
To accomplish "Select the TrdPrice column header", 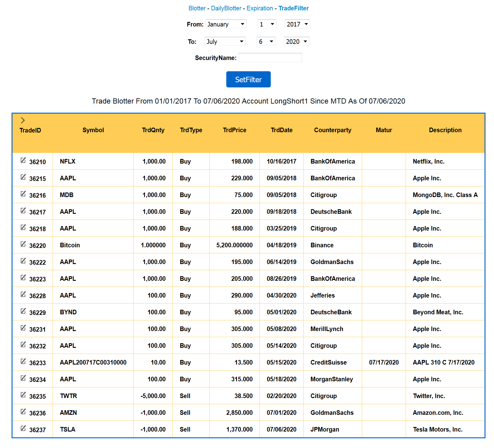I will click(x=234, y=130).
